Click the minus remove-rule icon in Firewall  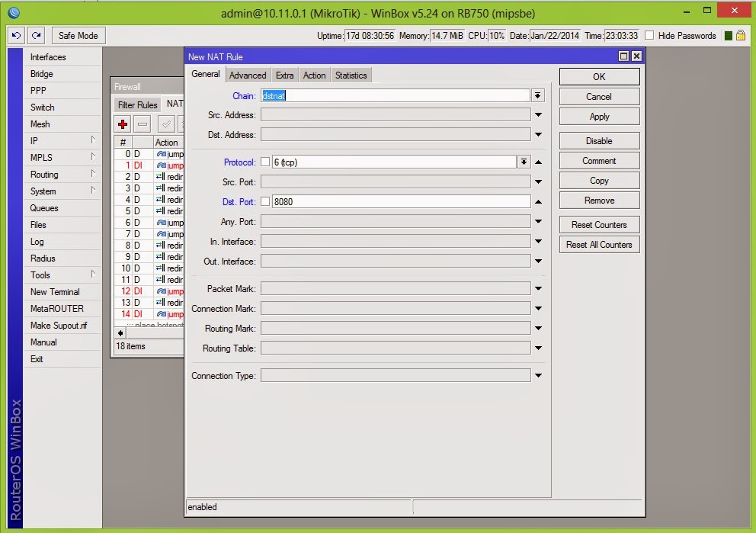coord(143,124)
